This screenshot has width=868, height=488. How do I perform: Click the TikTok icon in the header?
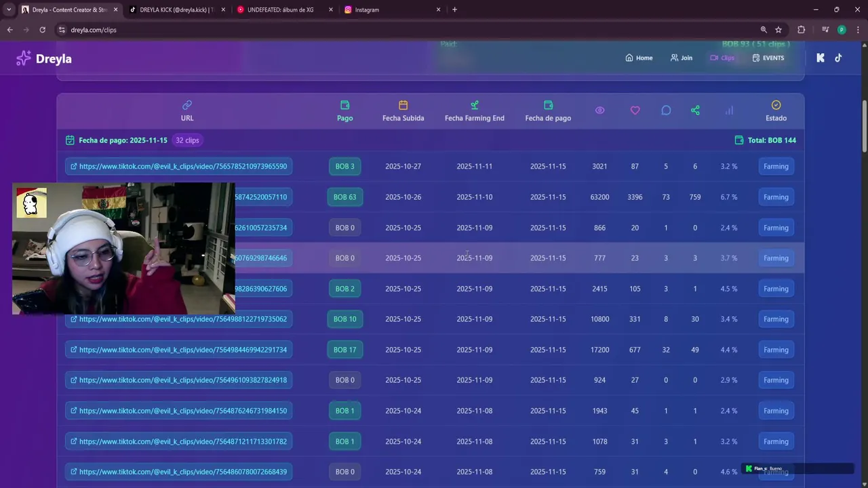(838, 58)
